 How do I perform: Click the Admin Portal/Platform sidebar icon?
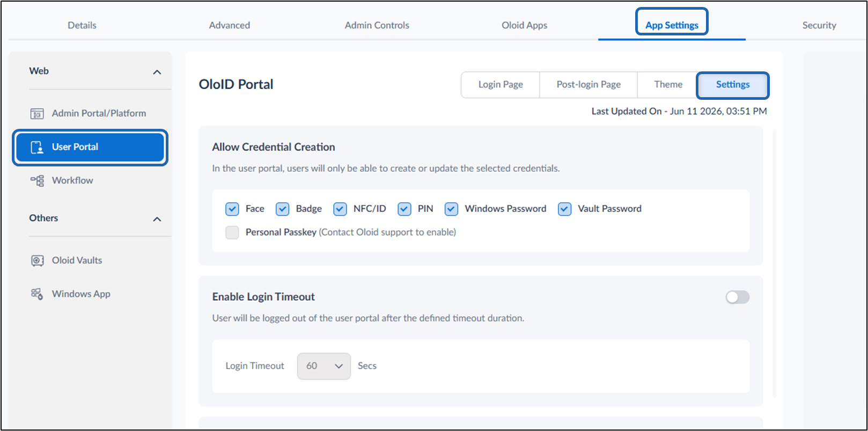tap(37, 113)
